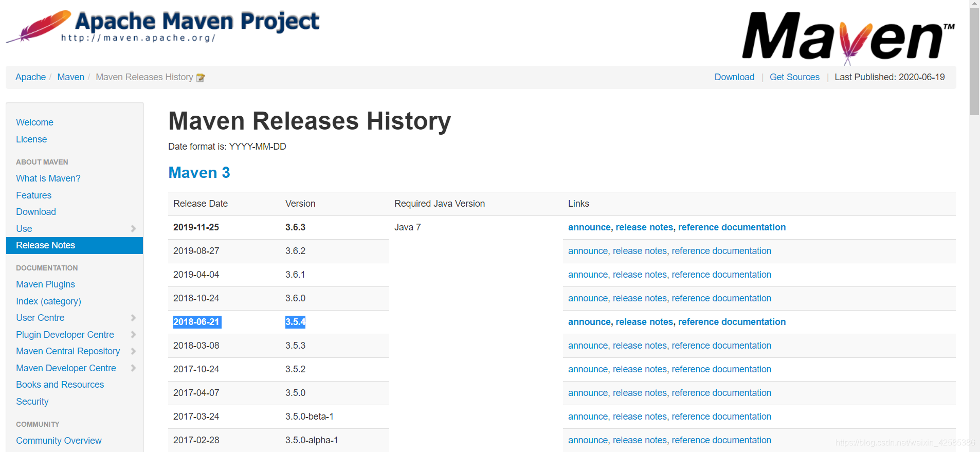Viewport: 980px width, 452px height.
Task: Open release notes for version 3.6.1
Action: pyautogui.click(x=640, y=275)
